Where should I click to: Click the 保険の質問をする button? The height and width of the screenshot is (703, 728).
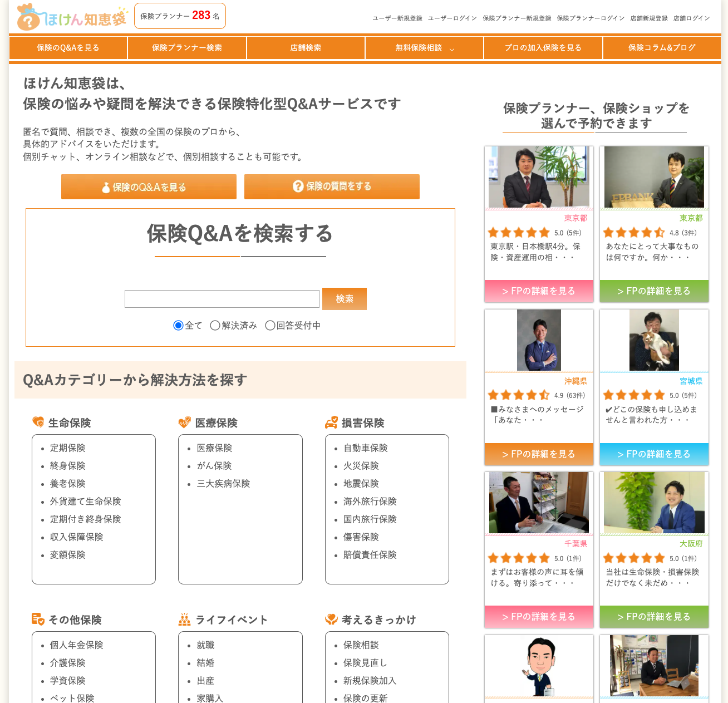[x=332, y=187]
